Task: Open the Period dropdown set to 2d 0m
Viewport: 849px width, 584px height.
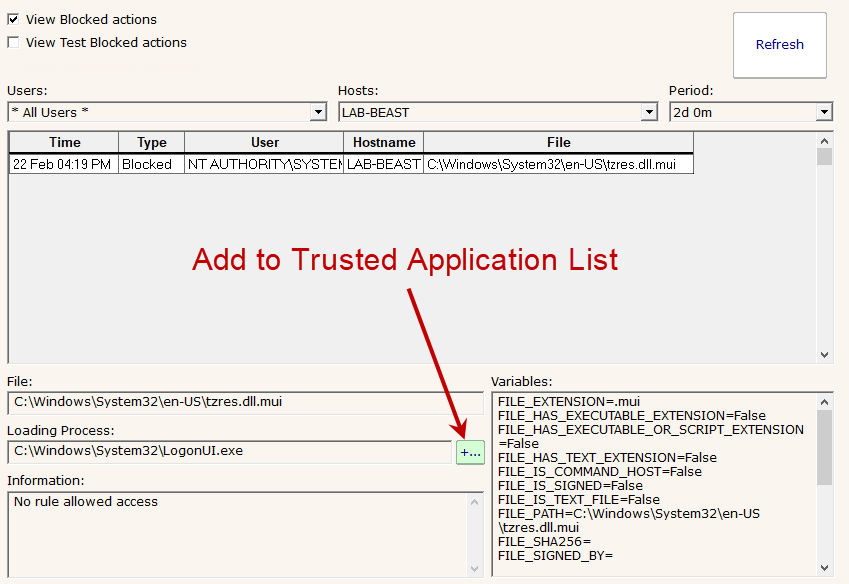Action: pyautogui.click(x=824, y=112)
